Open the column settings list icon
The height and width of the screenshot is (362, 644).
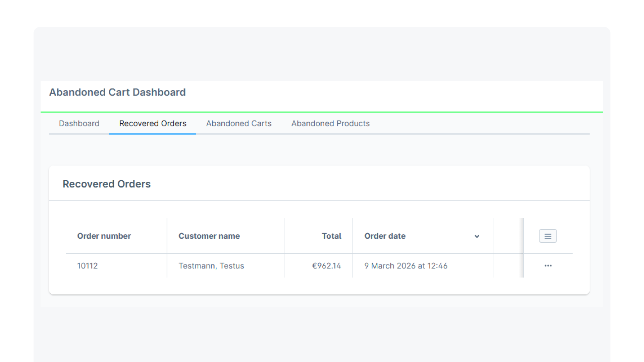pyautogui.click(x=548, y=236)
